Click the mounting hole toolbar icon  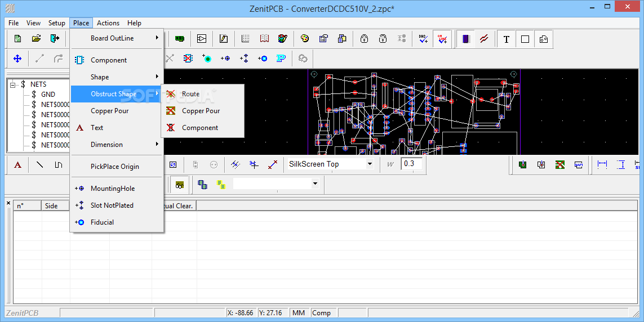coord(225,59)
